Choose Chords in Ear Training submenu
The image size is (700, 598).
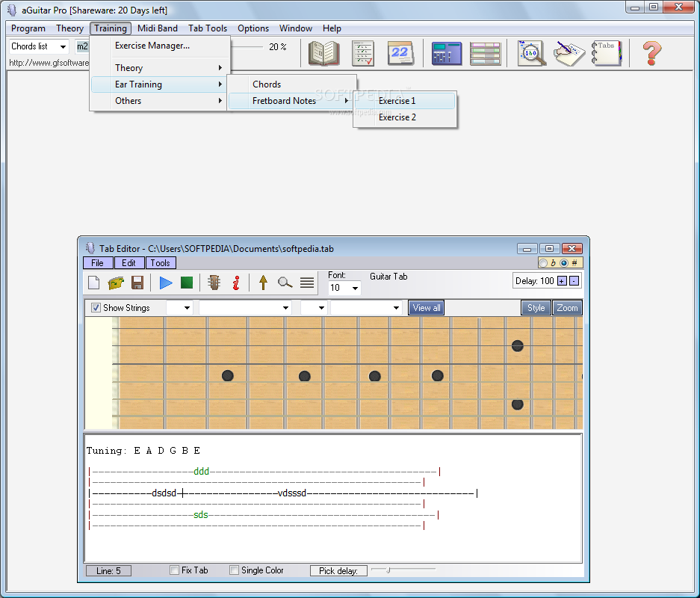coord(292,84)
